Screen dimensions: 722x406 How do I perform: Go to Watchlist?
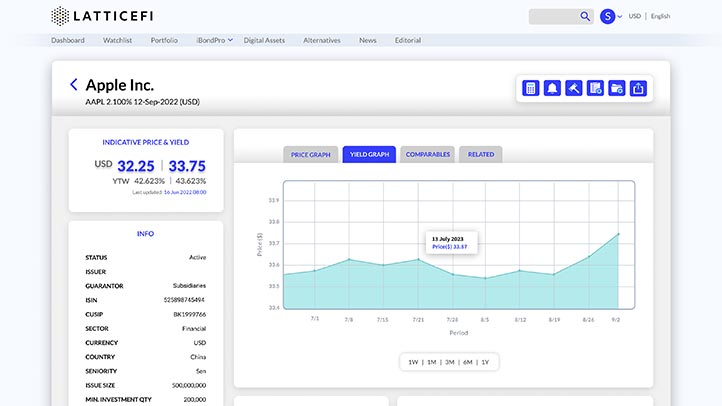pyautogui.click(x=117, y=40)
